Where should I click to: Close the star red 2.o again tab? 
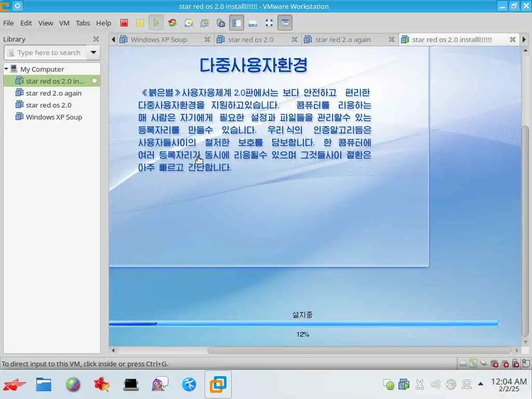[x=391, y=39]
